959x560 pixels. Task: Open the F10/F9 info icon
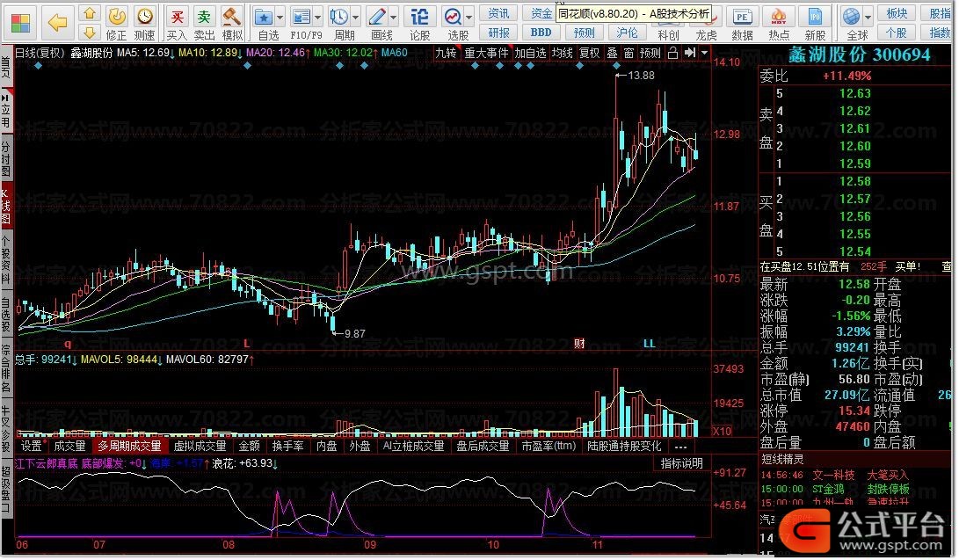302,17
